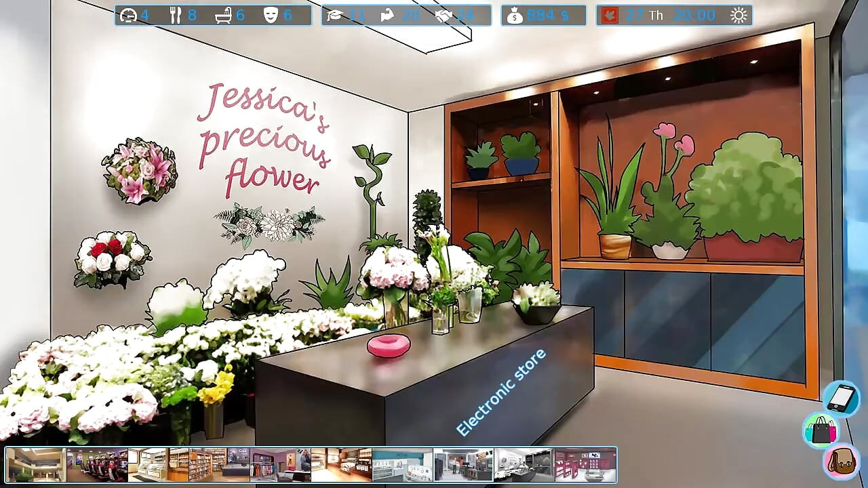Select the black-and-white shop thumbnail
This screenshot has height=488, width=868.
point(525,465)
